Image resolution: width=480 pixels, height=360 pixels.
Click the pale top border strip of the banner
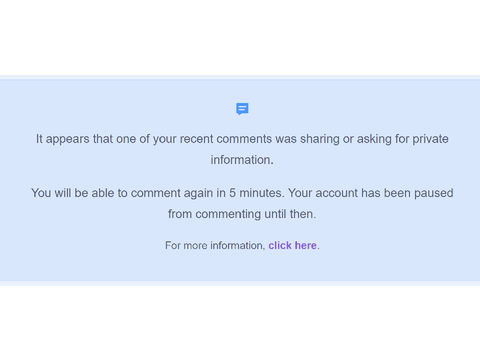coord(240,77)
